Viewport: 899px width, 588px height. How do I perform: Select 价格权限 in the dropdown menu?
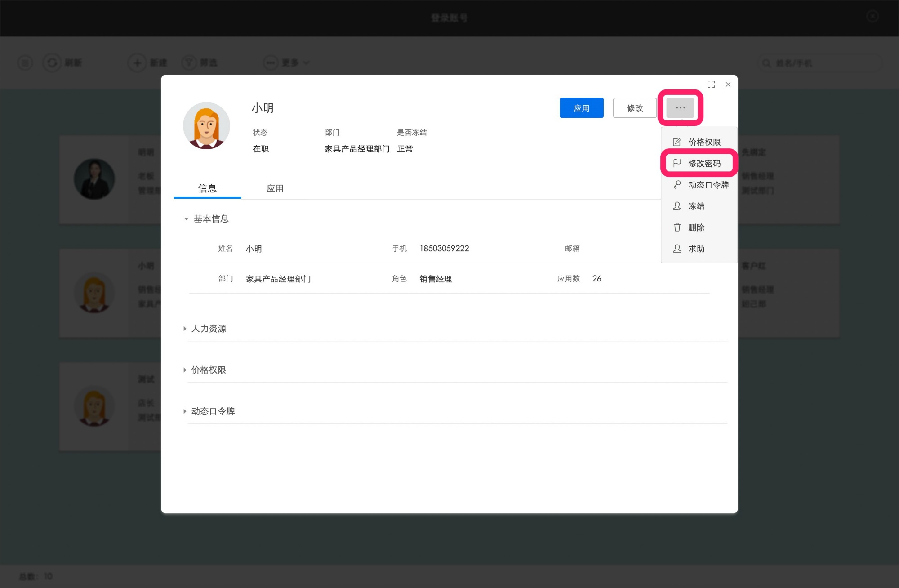coord(699,142)
